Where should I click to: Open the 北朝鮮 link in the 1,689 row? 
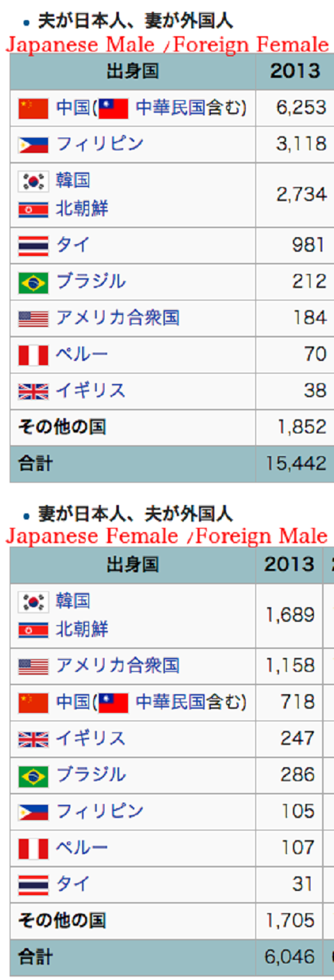point(82,629)
